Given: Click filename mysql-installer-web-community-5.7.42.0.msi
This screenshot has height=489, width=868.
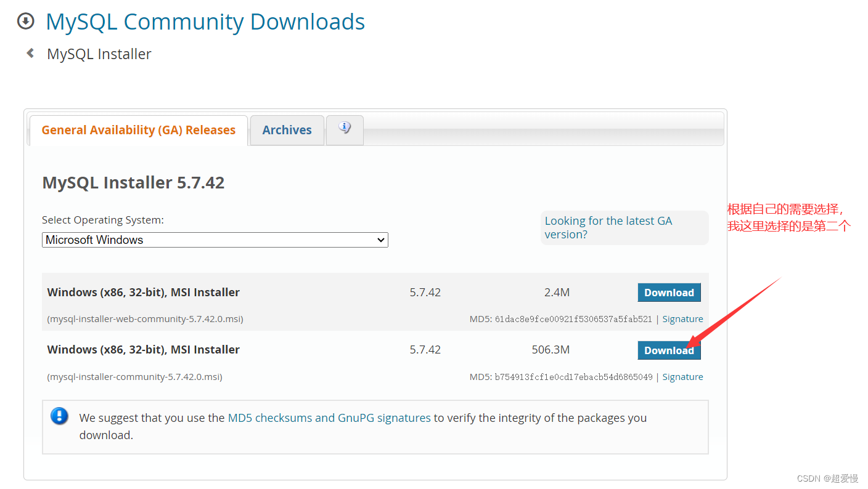Looking at the screenshot, I should pyautogui.click(x=145, y=319).
